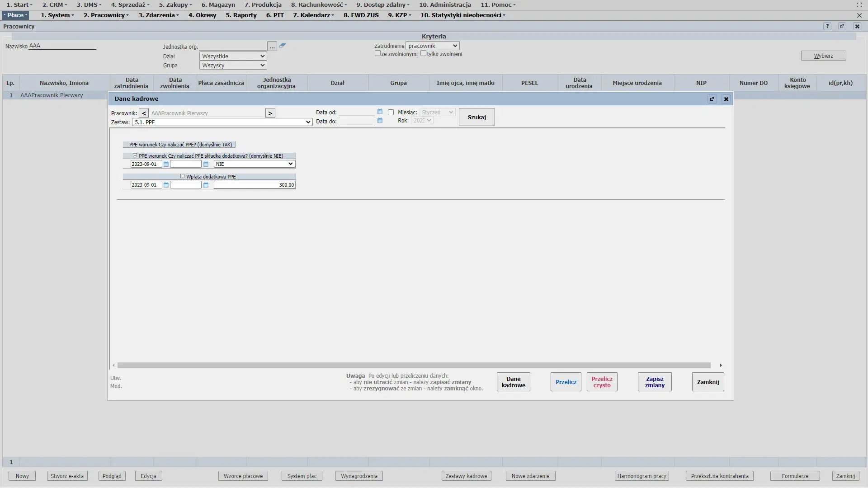Open end-date calendar icon in Wpłata dodatkowa PPE row
This screenshot has width=868, height=488.
[206, 185]
